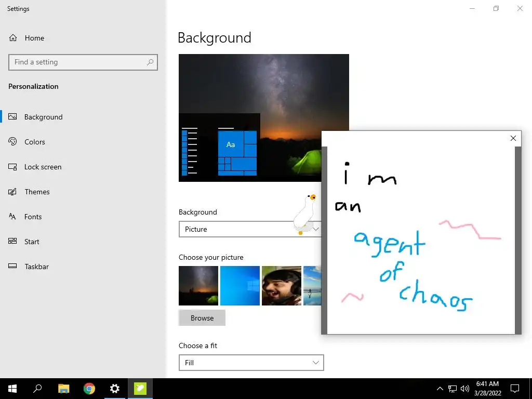The image size is (532, 399).
Task: Open the Windows Start menu
Action: (x=12, y=389)
